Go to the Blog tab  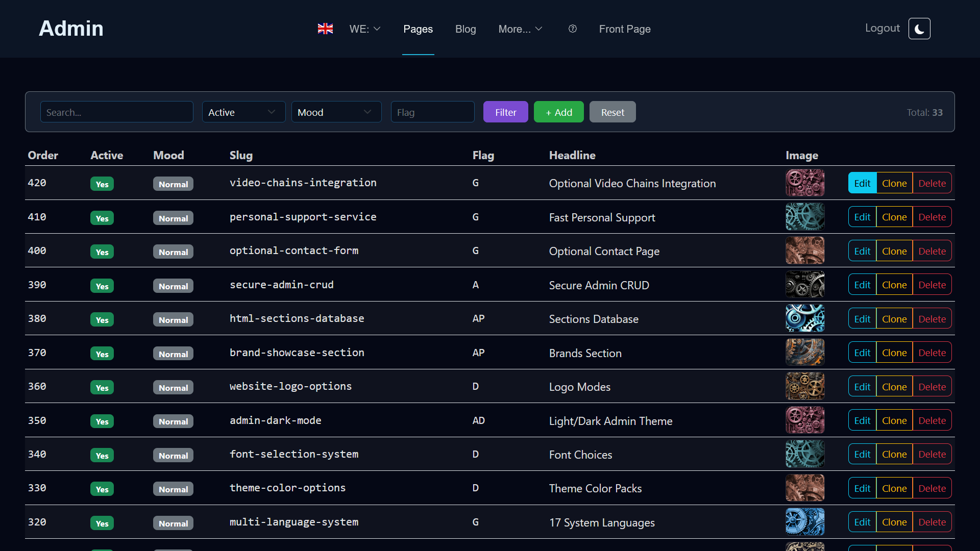[x=465, y=29]
